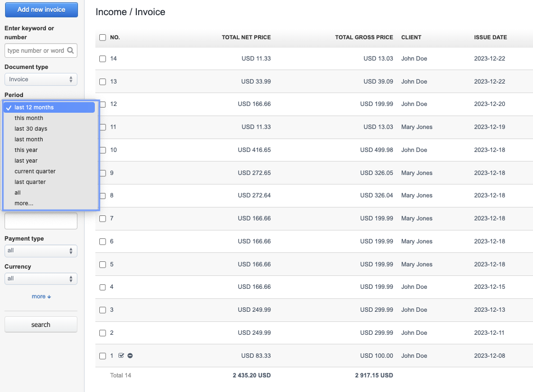This screenshot has height=392, width=533.
Task: Select 'more...' in the Period list
Action: coord(24,204)
